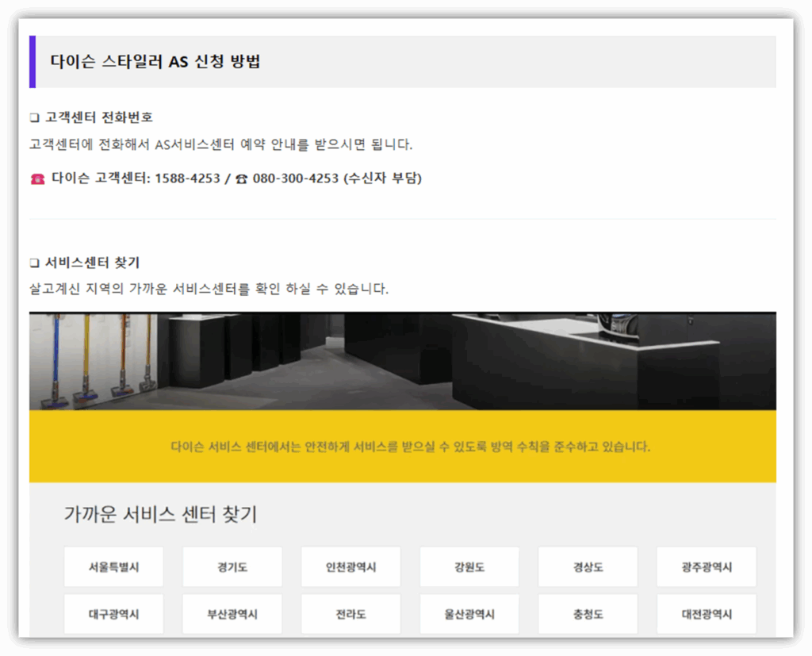The width and height of the screenshot is (812, 656).
Task: Choose 인천광역시 service center region
Action: pos(350,567)
